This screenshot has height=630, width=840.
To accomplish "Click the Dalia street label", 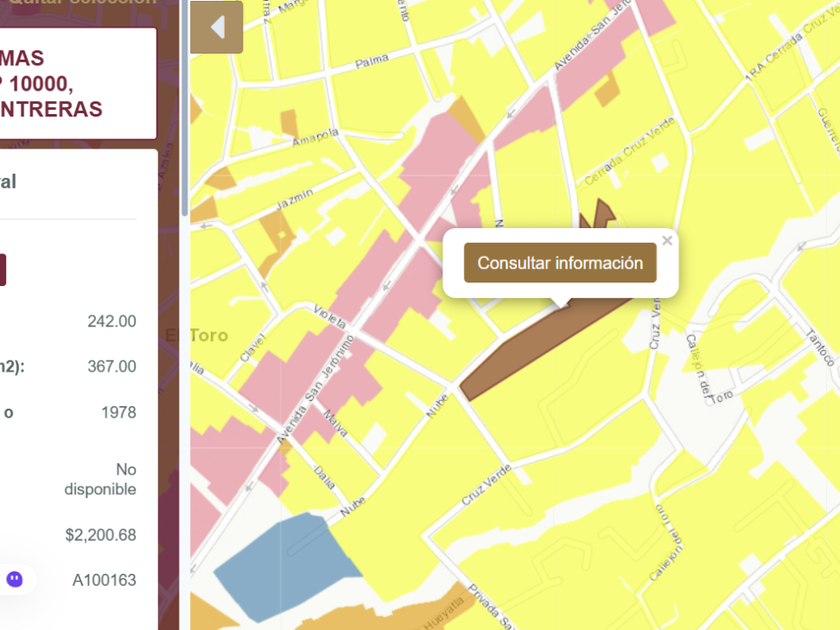I will tap(324, 477).
